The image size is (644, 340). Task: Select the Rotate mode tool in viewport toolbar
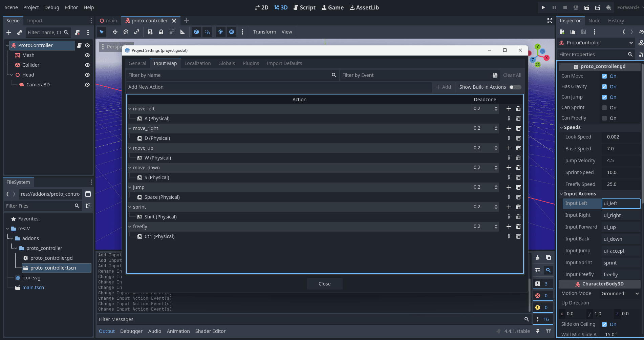coord(126,32)
